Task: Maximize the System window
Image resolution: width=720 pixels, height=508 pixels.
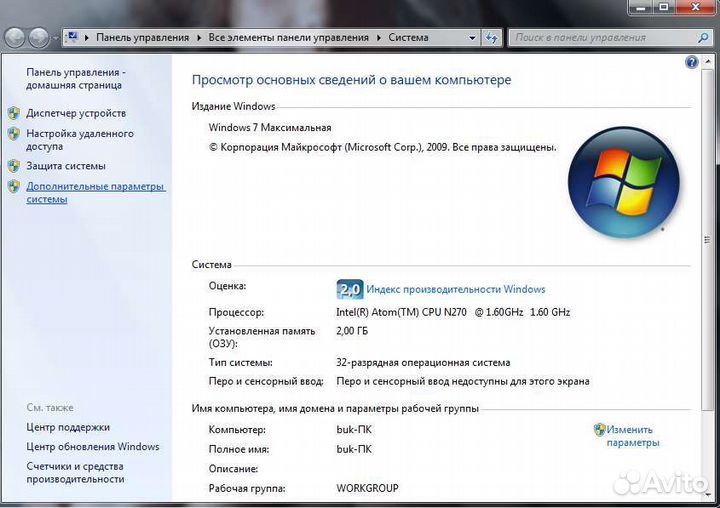Action: click(x=664, y=7)
